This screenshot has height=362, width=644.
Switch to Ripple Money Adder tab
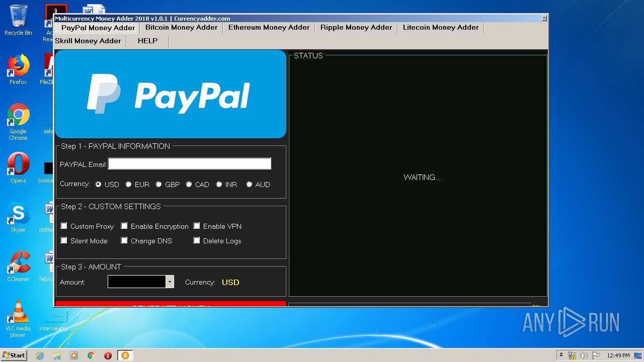pyautogui.click(x=356, y=28)
